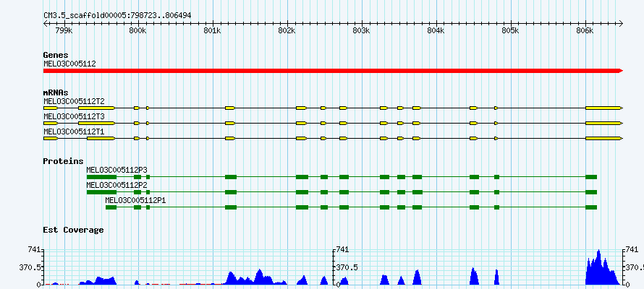Click the Proteins track title

tap(63, 162)
